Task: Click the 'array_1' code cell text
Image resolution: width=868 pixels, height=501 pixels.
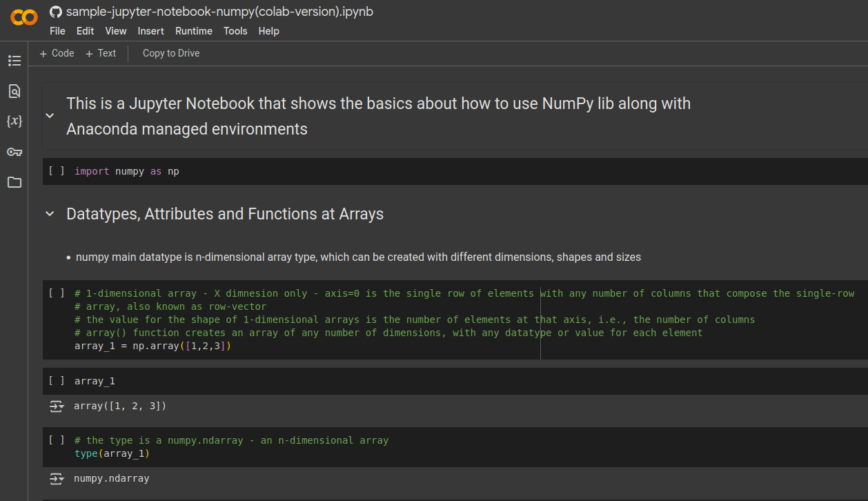Action: tap(95, 381)
